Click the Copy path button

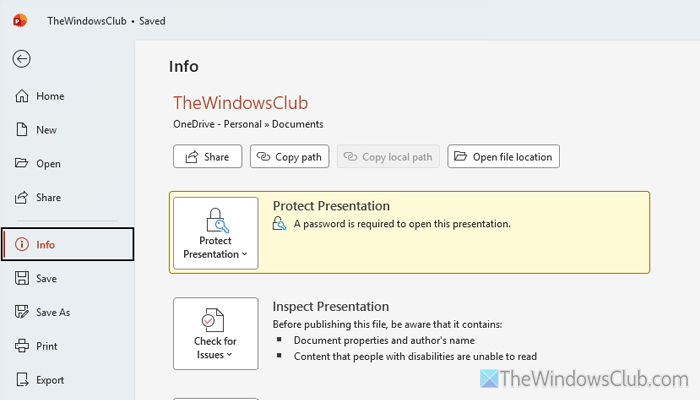coord(290,157)
